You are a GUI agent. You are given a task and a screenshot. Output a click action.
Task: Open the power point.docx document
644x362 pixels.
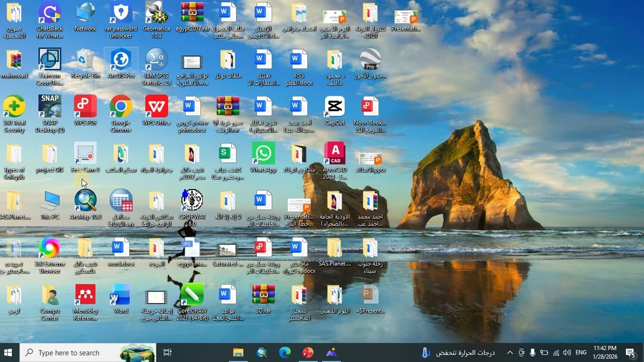192,114
